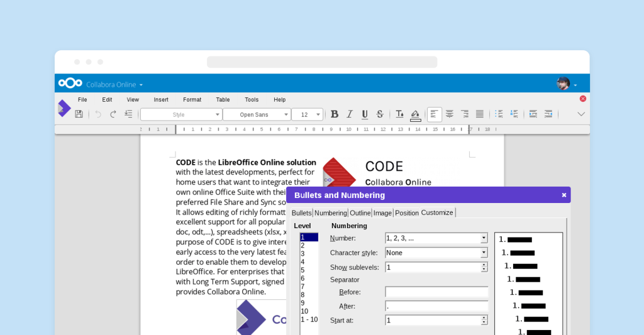Click the Separator Before input field

pos(436,292)
